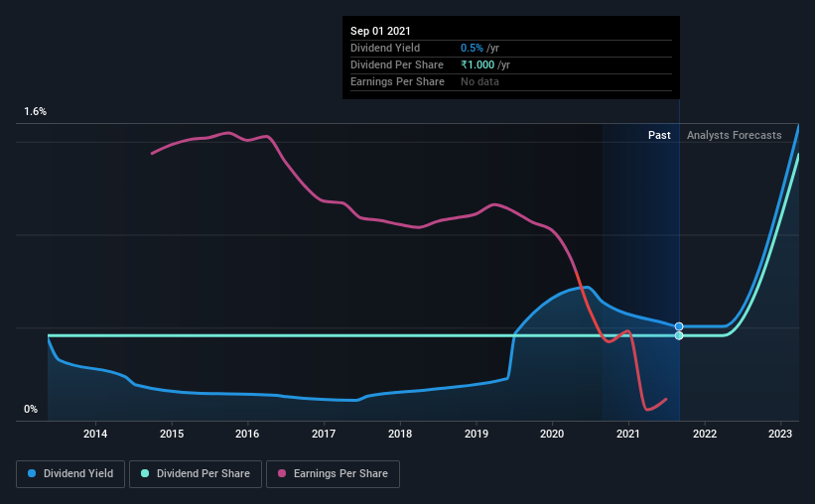Click the tooltip Earnings Per Share row label
This screenshot has height=504, width=815.
pos(398,81)
